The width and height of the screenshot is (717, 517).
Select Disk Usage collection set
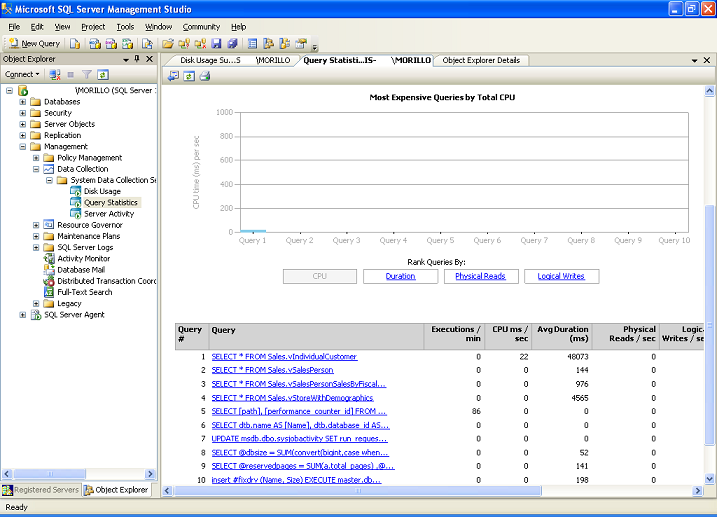[102, 191]
